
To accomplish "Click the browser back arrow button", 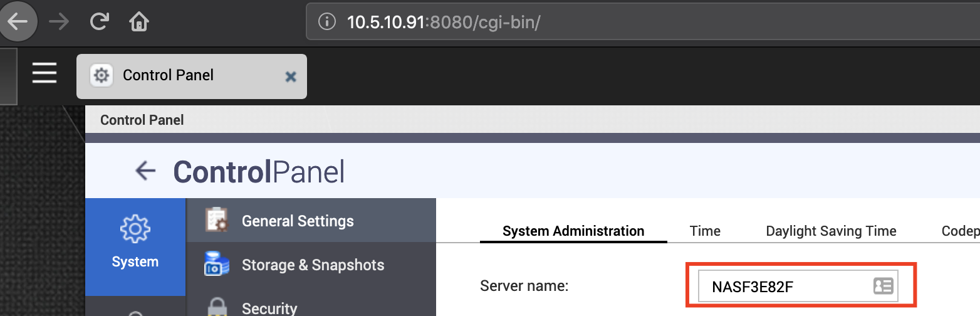I will pos(18,22).
